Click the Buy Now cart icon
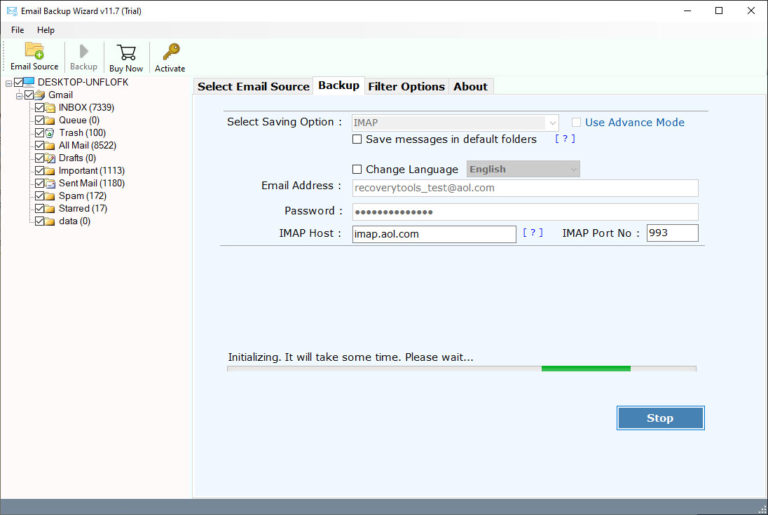This screenshot has width=768, height=515. point(126,52)
